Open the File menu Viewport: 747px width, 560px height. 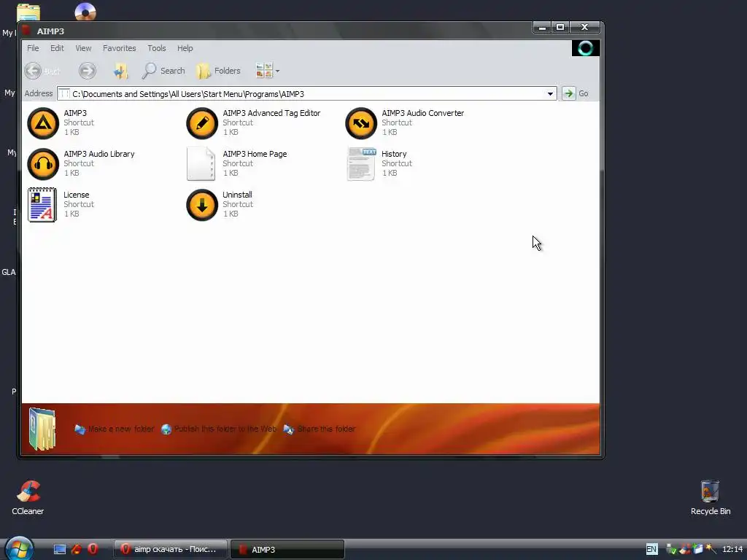[x=33, y=48]
